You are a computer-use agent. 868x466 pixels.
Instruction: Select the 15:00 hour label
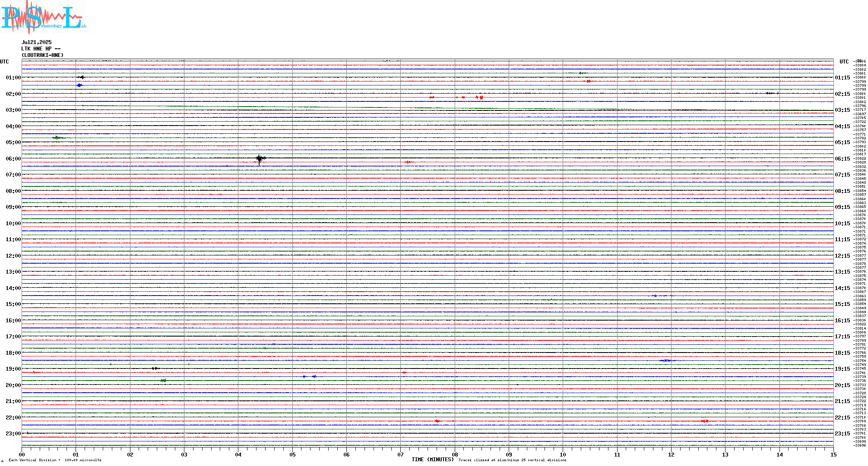[13, 304]
